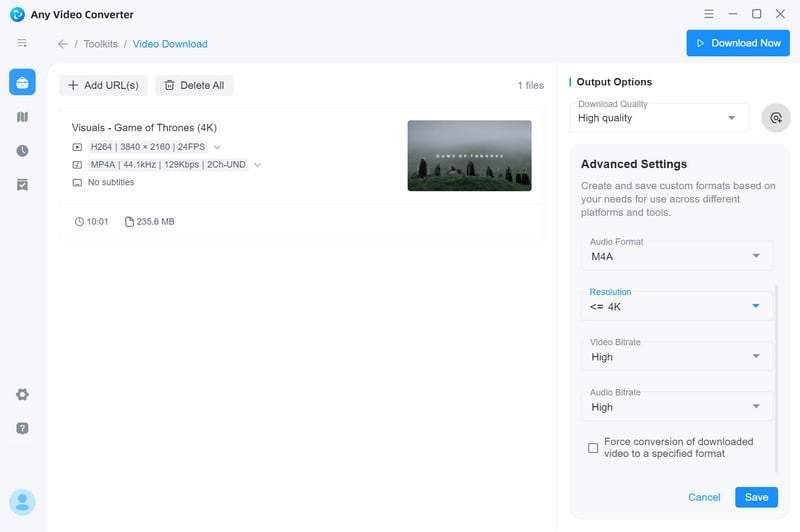Open the Toolkits briefcase sidebar icon
The image size is (800, 532).
point(22,82)
